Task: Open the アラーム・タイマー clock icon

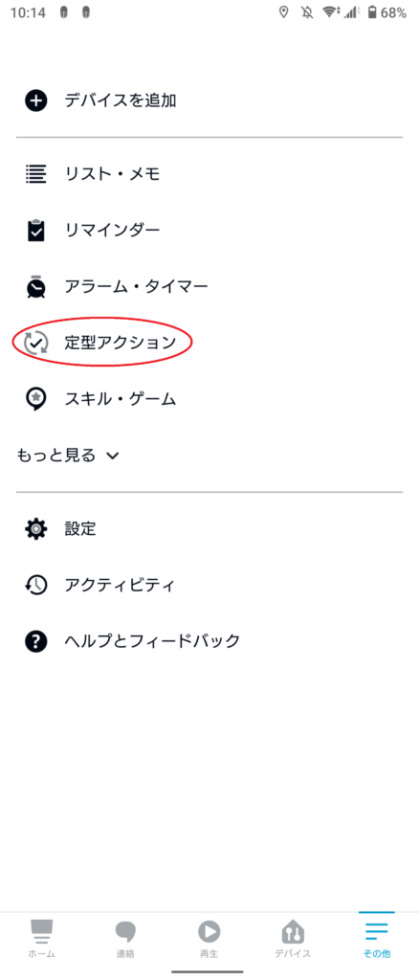Action: (36, 285)
